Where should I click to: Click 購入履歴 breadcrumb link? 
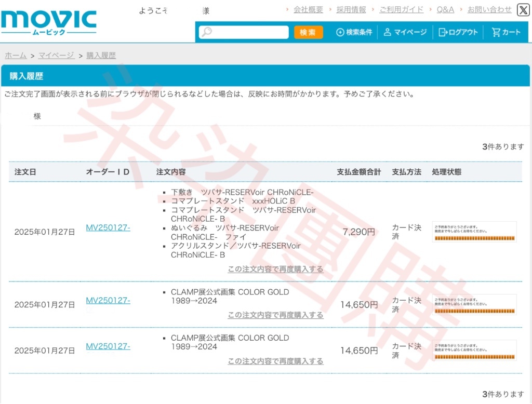(101, 55)
